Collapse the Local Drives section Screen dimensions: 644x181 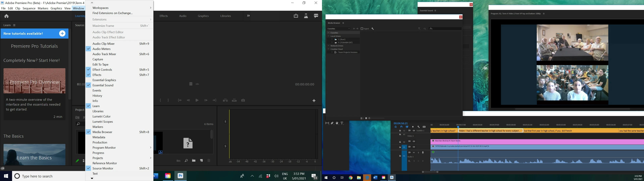(x=329, y=36)
